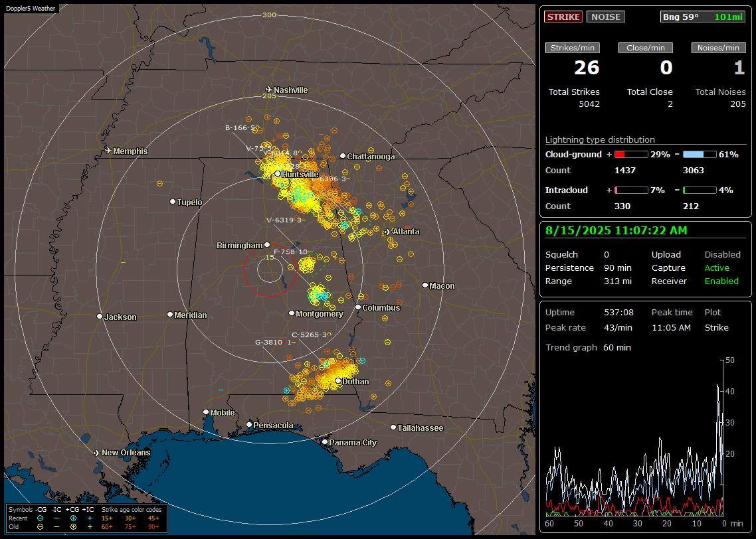The height and width of the screenshot is (539, 756).
Task: Click the Old -CG symbol in legend
Action: [40, 527]
